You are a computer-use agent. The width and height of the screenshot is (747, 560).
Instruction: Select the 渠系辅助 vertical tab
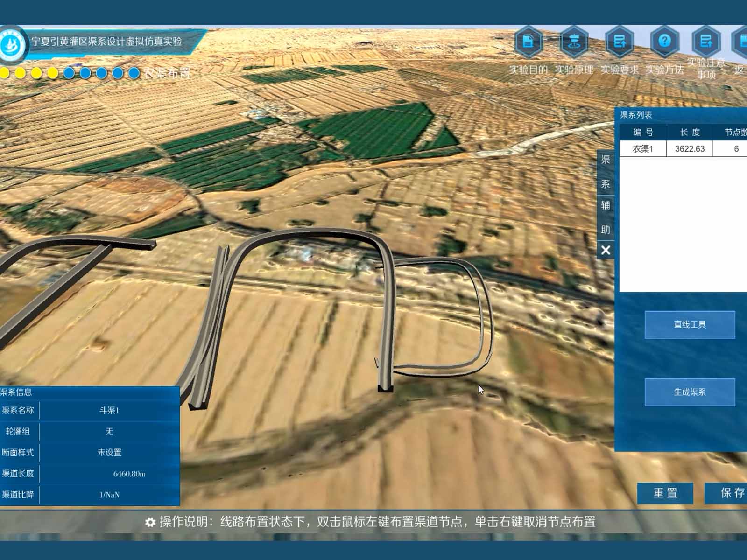606,195
